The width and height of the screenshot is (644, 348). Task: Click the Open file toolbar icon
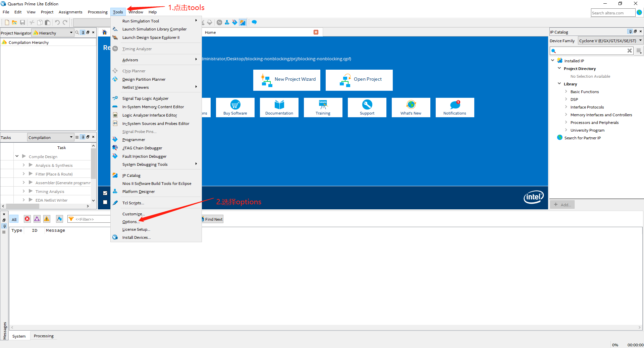point(14,22)
